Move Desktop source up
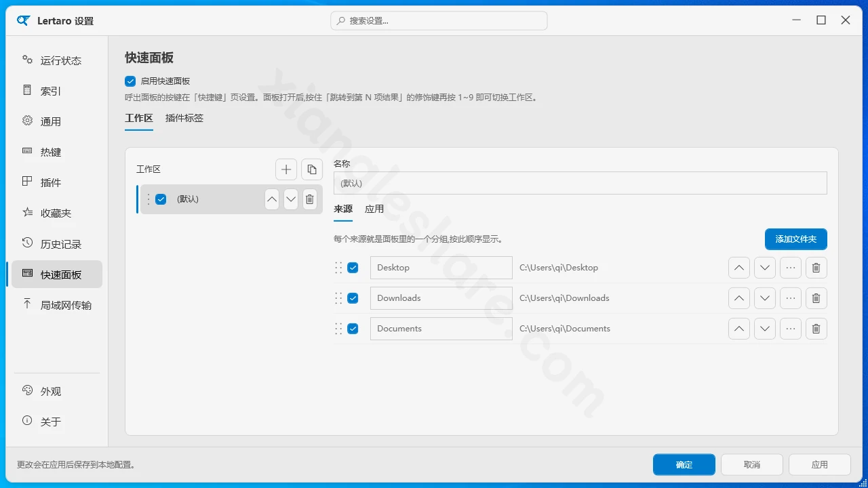 click(739, 268)
